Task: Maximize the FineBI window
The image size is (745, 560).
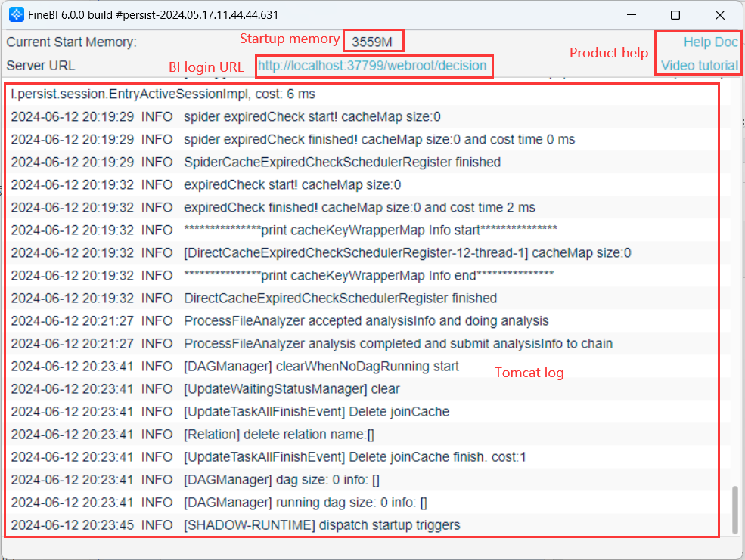Action: [675, 14]
